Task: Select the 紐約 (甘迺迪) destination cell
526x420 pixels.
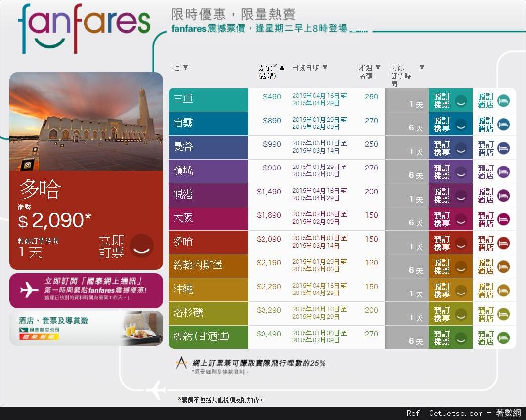Action: (x=208, y=337)
